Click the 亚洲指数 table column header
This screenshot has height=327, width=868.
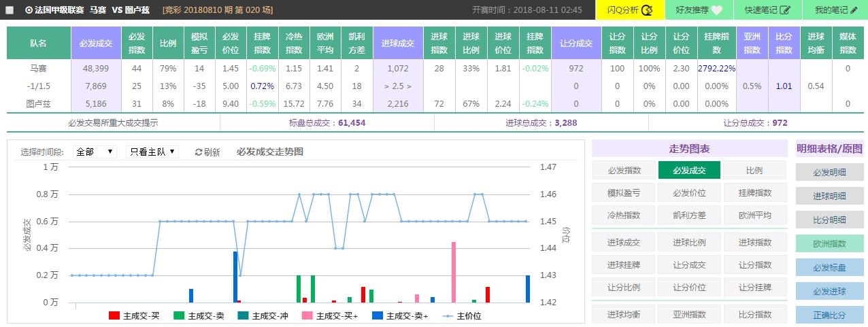[x=752, y=43]
